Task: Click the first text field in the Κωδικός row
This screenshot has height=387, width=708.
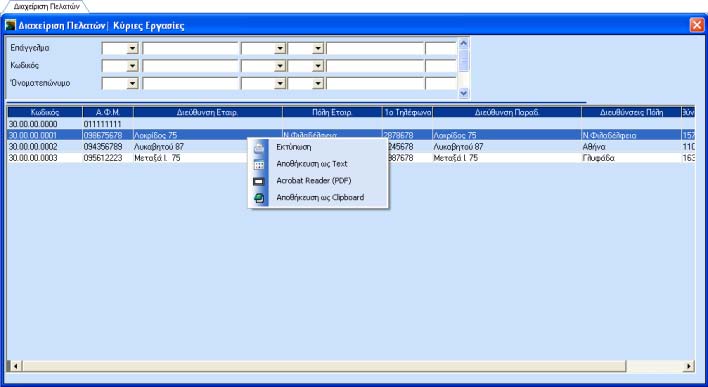Action: tap(190, 66)
